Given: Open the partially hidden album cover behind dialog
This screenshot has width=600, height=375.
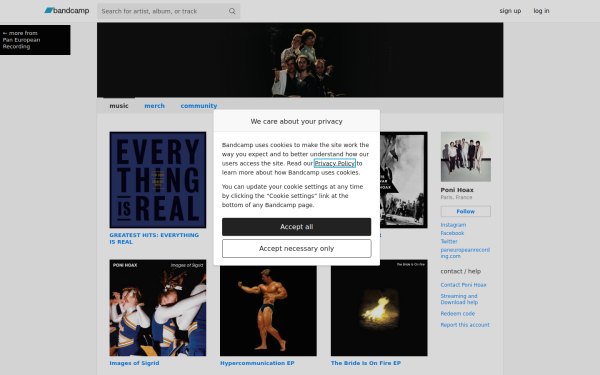Looking at the screenshot, I should (404, 180).
